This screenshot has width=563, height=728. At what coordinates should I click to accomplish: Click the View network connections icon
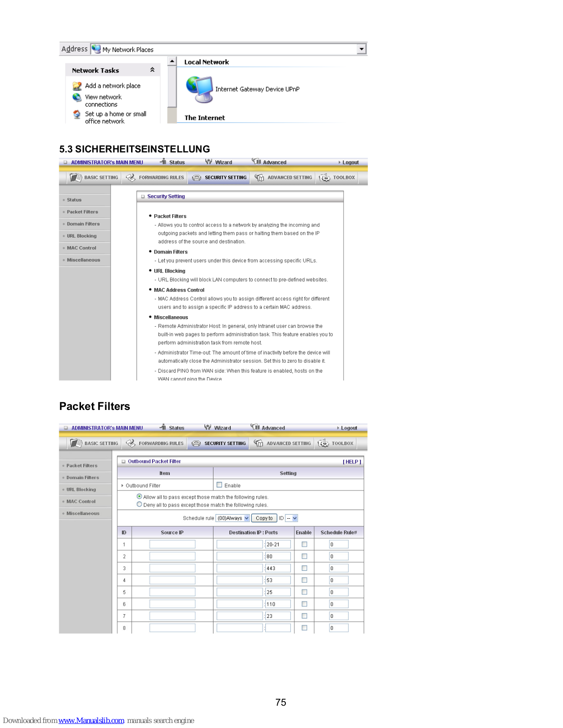[x=77, y=97]
